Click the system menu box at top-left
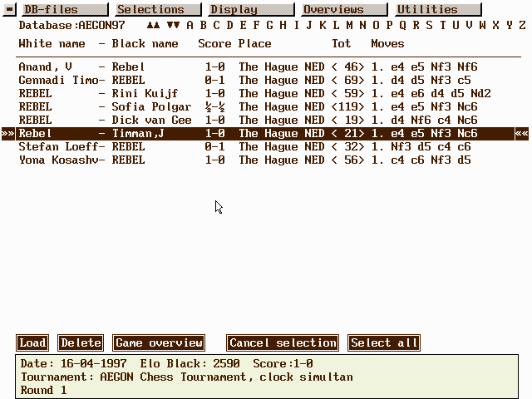 (x=10, y=10)
